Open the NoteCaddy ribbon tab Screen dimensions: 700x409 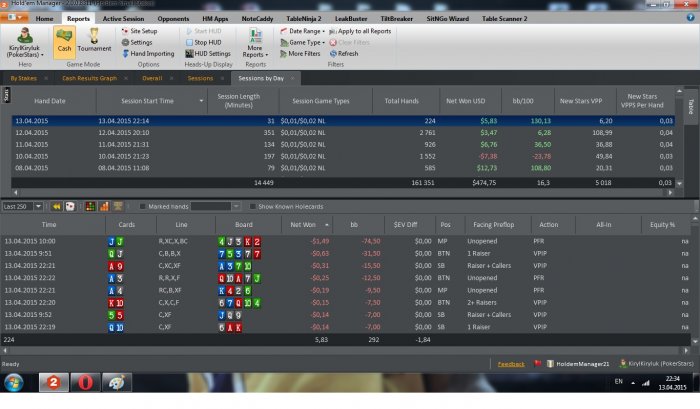click(257, 19)
